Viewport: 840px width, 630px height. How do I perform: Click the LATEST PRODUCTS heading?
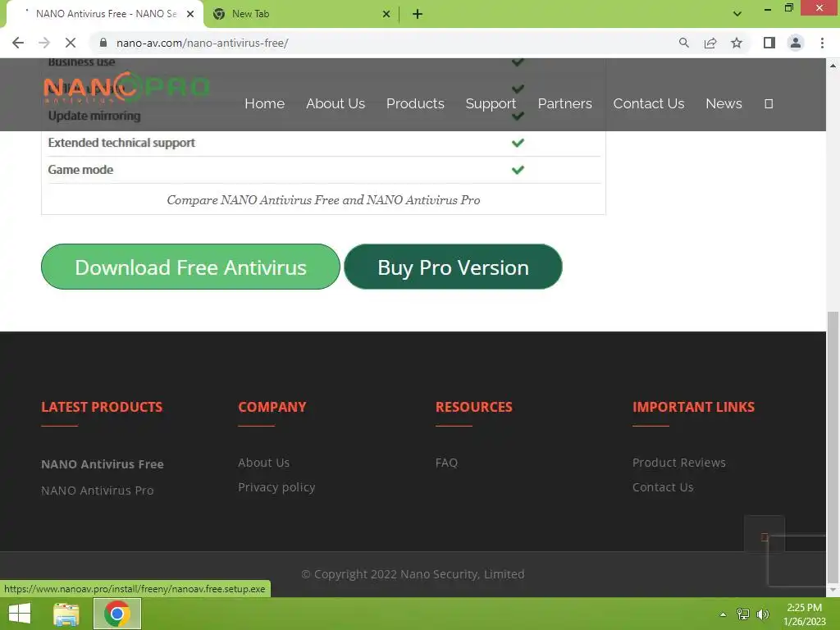pos(102,407)
